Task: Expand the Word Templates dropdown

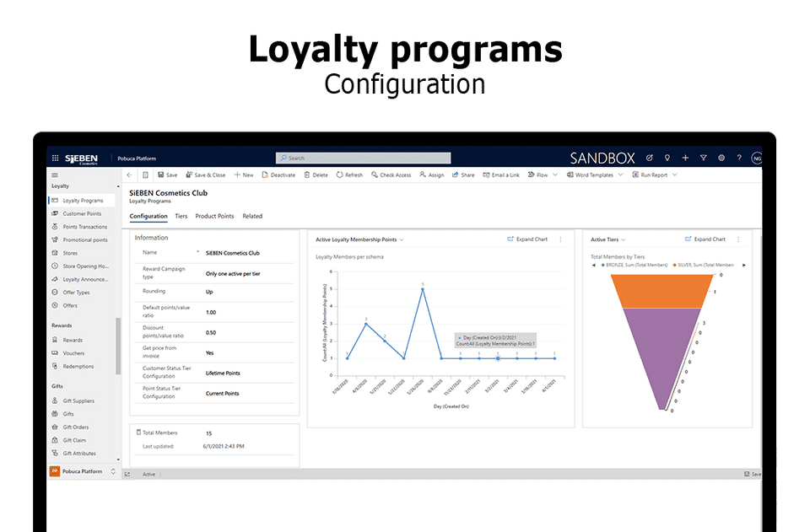Action: [x=620, y=175]
